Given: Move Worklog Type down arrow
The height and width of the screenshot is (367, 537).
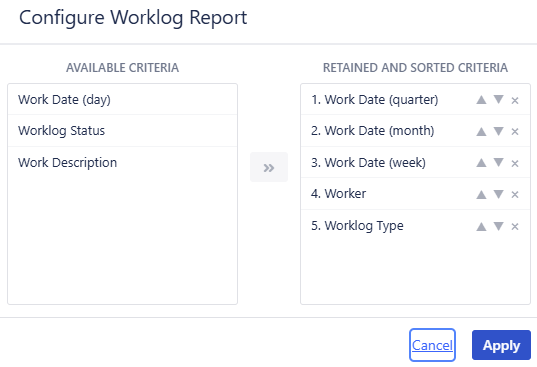Looking at the screenshot, I should pos(498,226).
